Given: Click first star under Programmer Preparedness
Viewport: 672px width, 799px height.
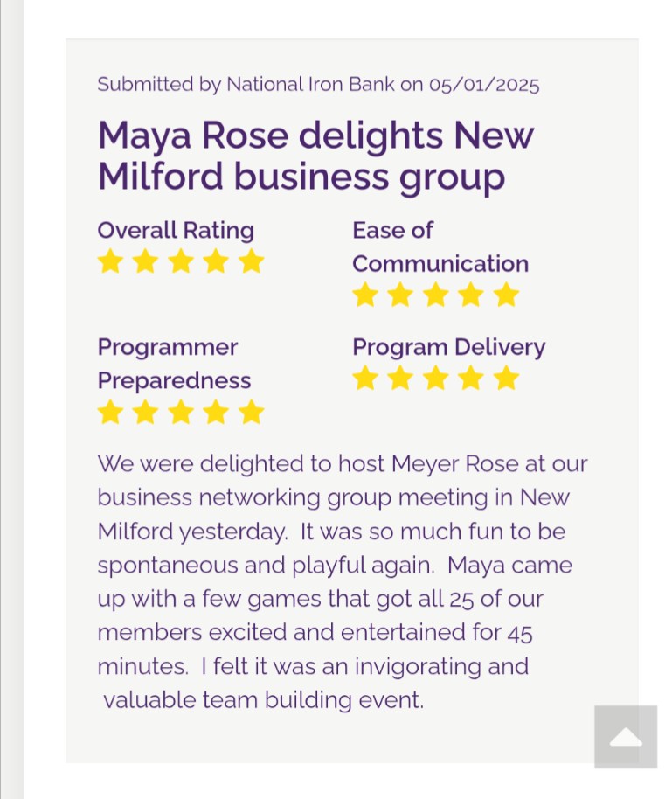Looking at the screenshot, I should (x=110, y=412).
